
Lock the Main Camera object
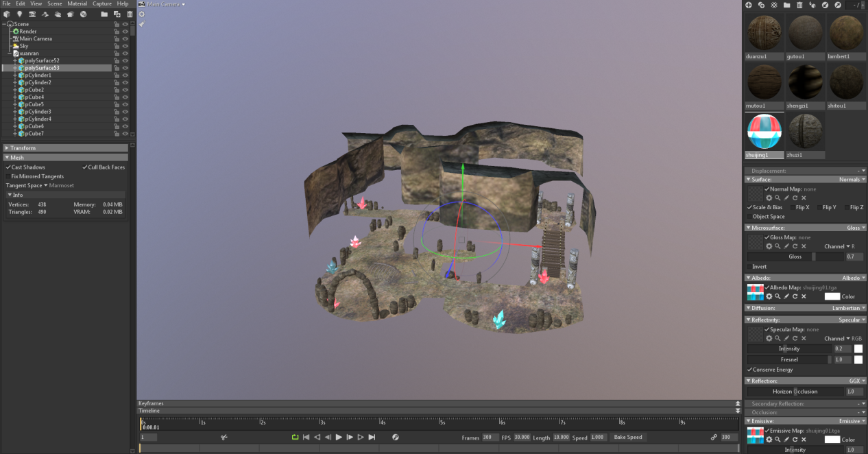[x=117, y=38]
